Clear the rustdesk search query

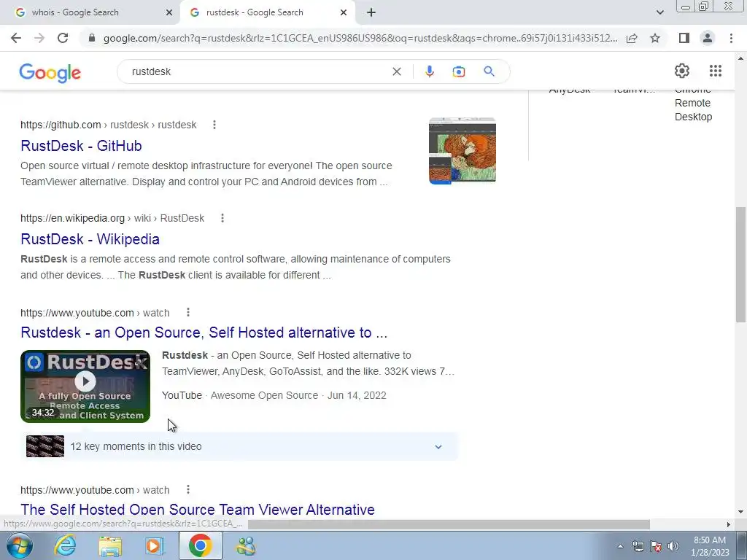[396, 71]
